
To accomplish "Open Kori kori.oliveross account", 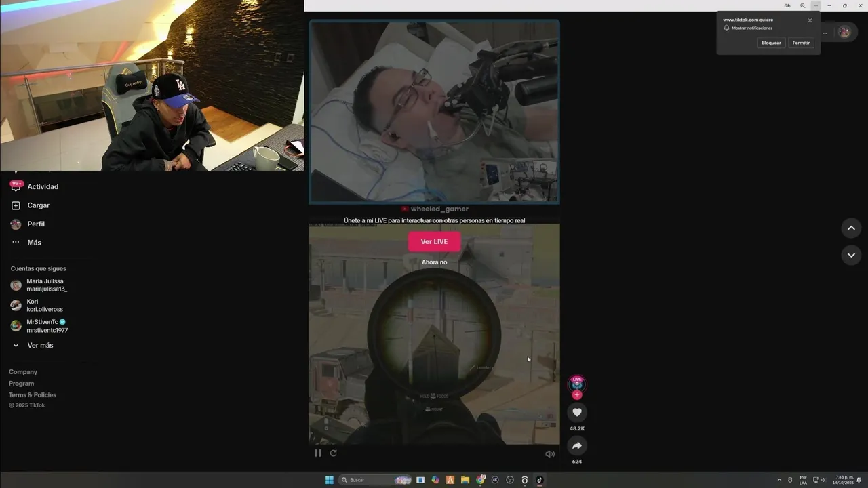I will pos(37,306).
